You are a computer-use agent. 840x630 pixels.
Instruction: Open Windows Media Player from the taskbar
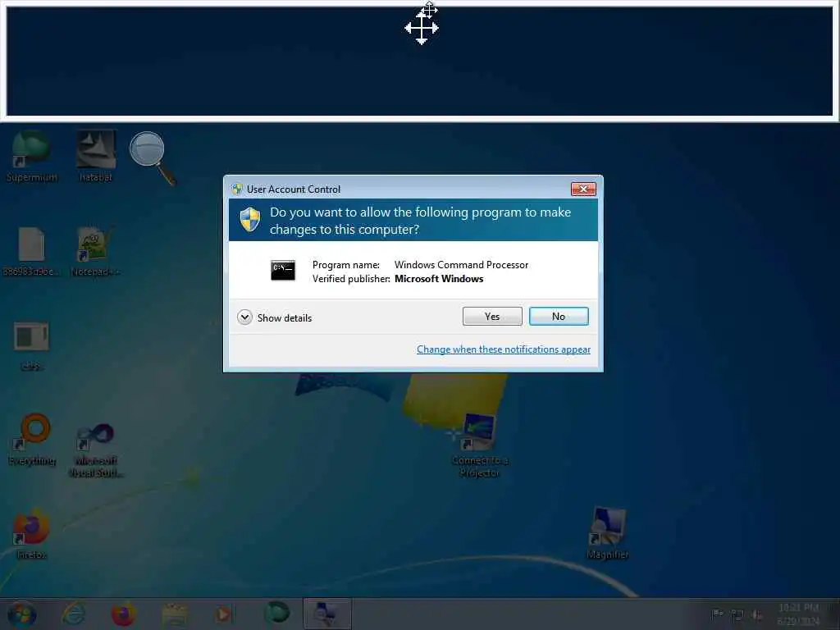[224, 614]
